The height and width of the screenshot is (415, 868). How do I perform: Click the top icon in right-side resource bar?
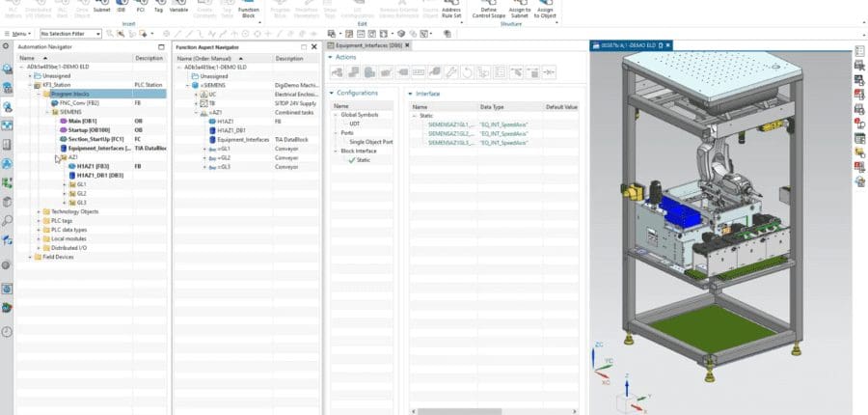tap(859, 51)
